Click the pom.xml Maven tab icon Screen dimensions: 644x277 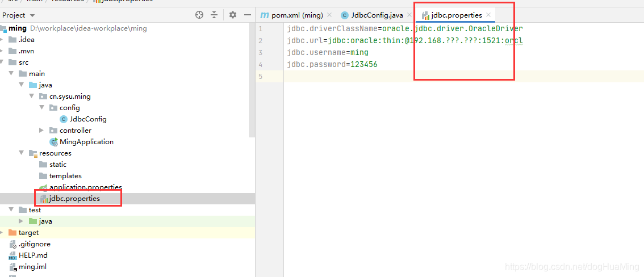(x=265, y=15)
